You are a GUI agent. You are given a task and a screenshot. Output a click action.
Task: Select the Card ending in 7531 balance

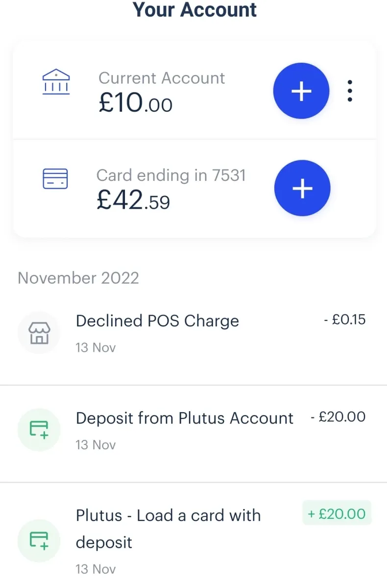coord(133,200)
